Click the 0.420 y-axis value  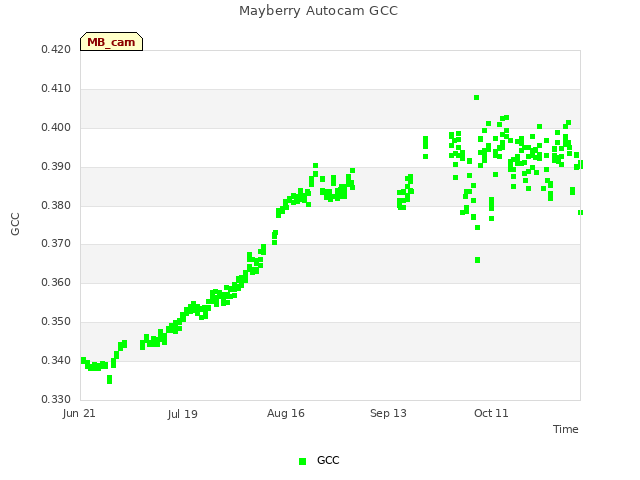(56, 49)
